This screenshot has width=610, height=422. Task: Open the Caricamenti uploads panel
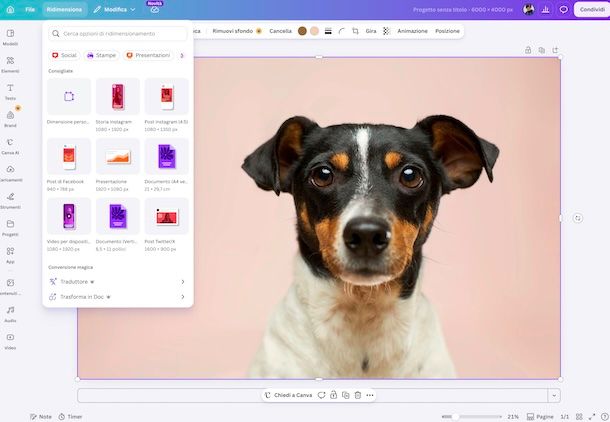point(11,173)
